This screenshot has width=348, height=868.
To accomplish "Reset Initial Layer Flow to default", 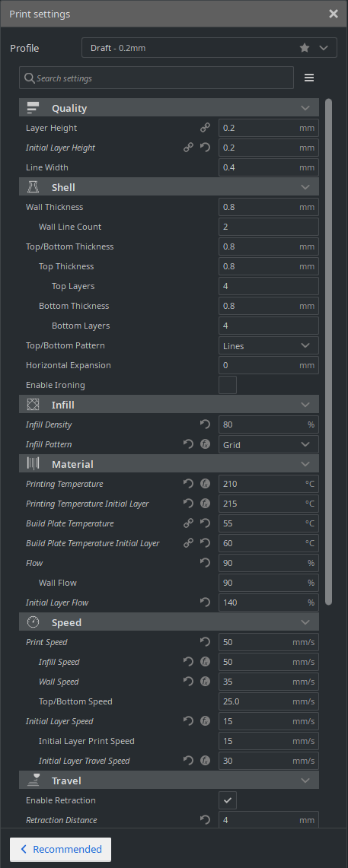I will (x=205, y=603).
